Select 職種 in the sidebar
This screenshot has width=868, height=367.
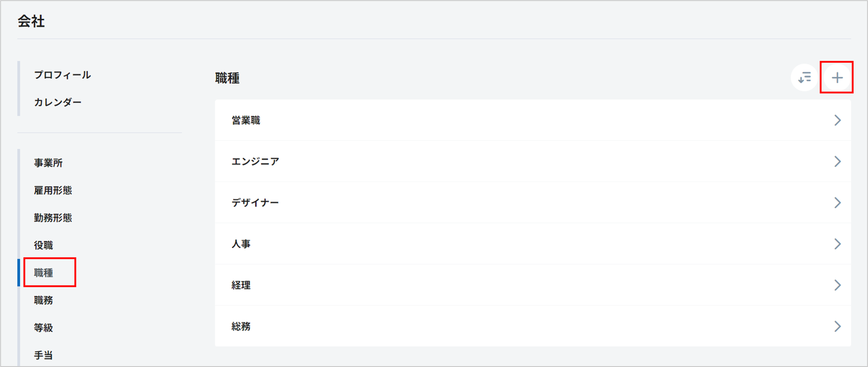(x=43, y=273)
